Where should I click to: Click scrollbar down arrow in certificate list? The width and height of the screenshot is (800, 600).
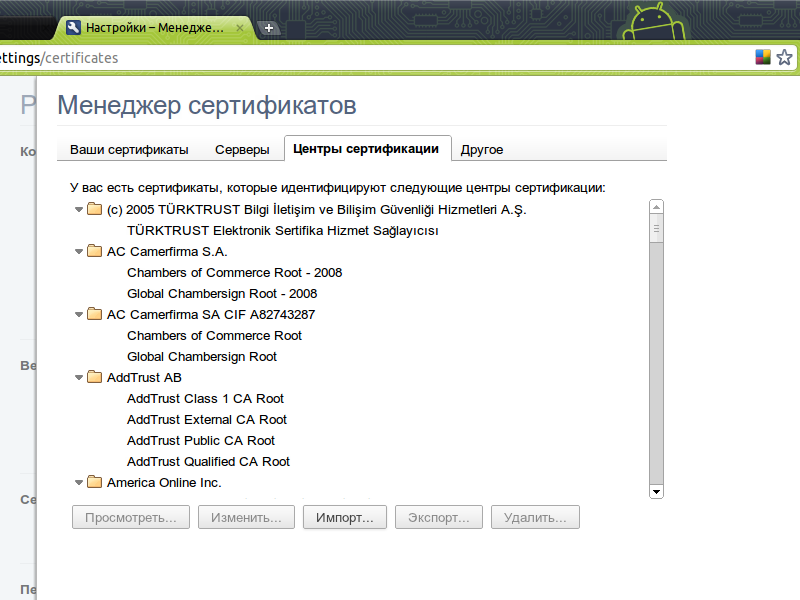(656, 492)
